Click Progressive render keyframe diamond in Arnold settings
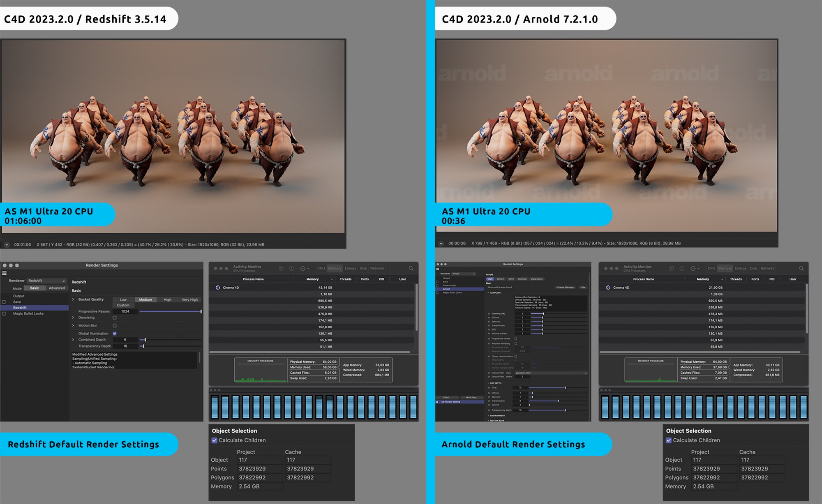The height and width of the screenshot is (504, 822). pos(489,338)
